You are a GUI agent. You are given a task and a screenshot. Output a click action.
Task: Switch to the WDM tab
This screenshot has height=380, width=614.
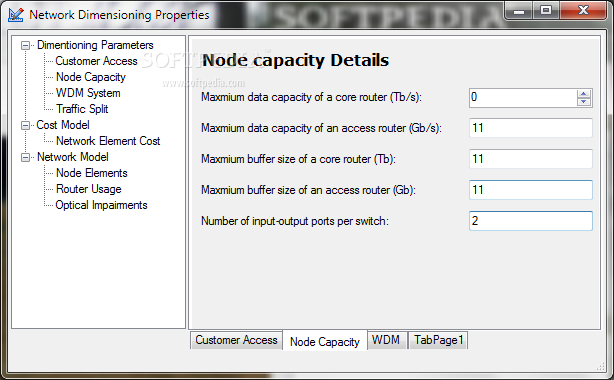(386, 340)
